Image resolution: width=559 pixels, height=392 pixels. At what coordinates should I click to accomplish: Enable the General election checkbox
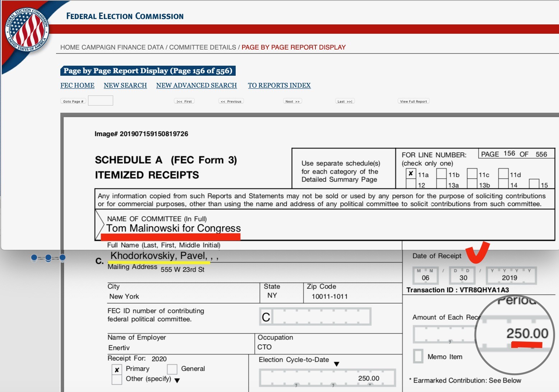172,369
